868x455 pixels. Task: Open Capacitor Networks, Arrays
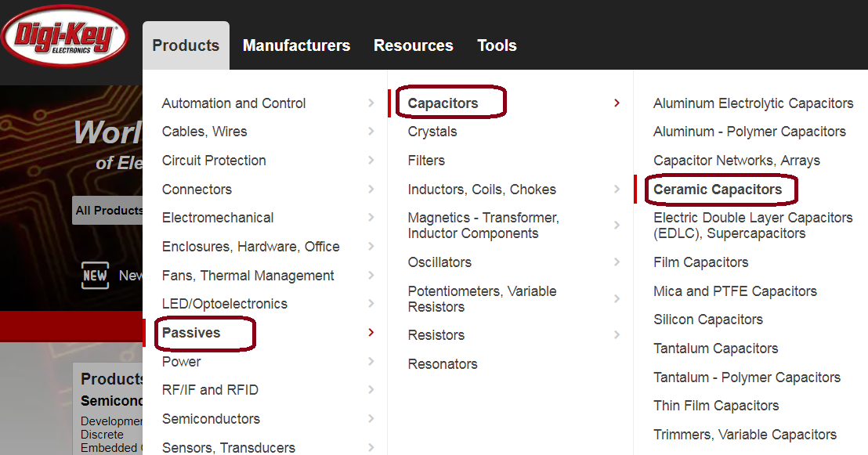tap(736, 161)
